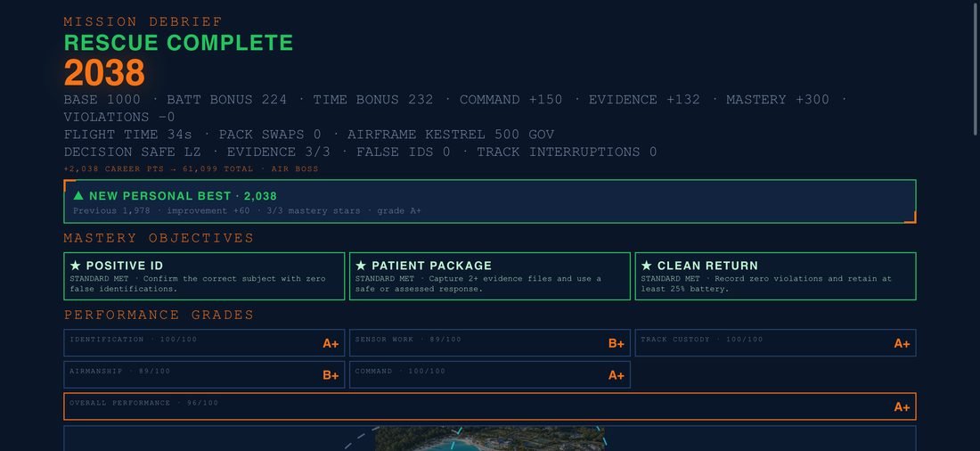This screenshot has height=451, width=980.
Task: Click the B+ grade on Sensor Work row
Action: click(x=617, y=343)
